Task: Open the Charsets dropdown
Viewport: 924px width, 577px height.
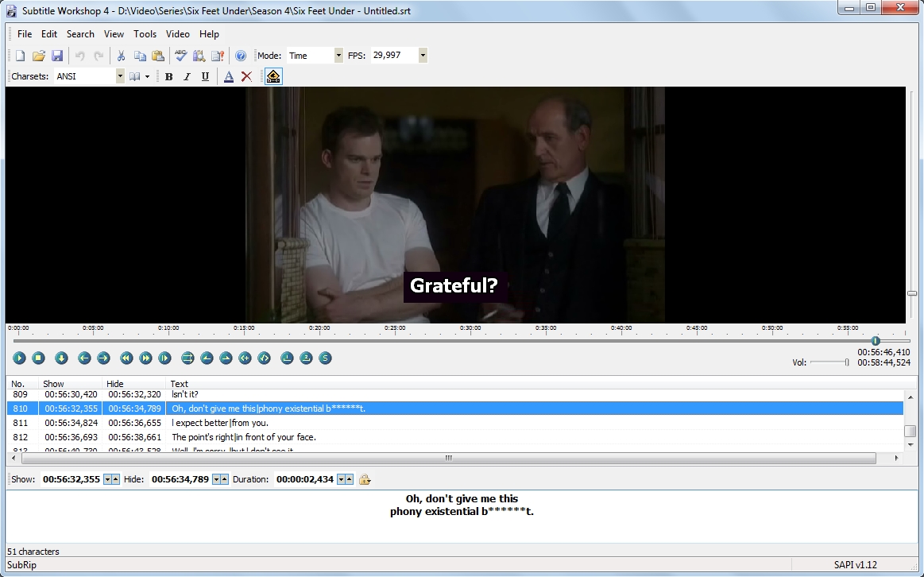Action: tap(120, 76)
